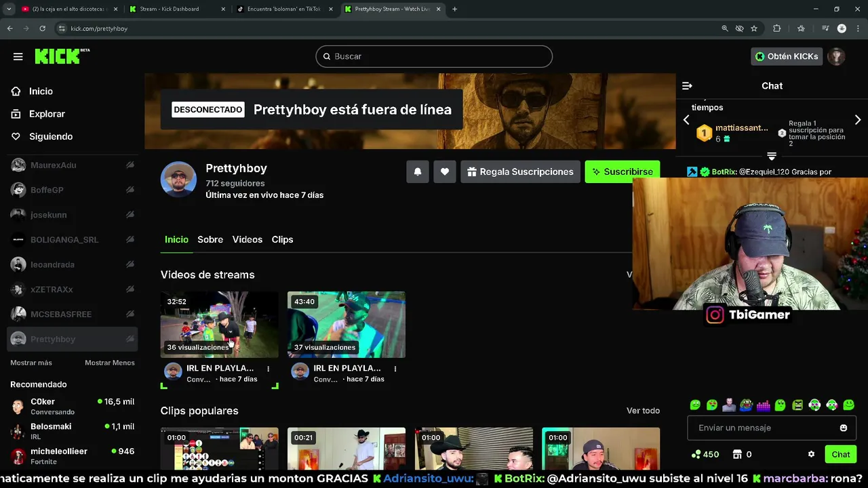Click the mattiassant leaderboard entry

(x=733, y=133)
